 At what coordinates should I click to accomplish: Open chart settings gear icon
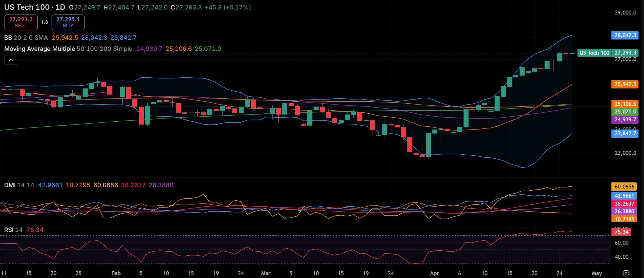click(626, 273)
